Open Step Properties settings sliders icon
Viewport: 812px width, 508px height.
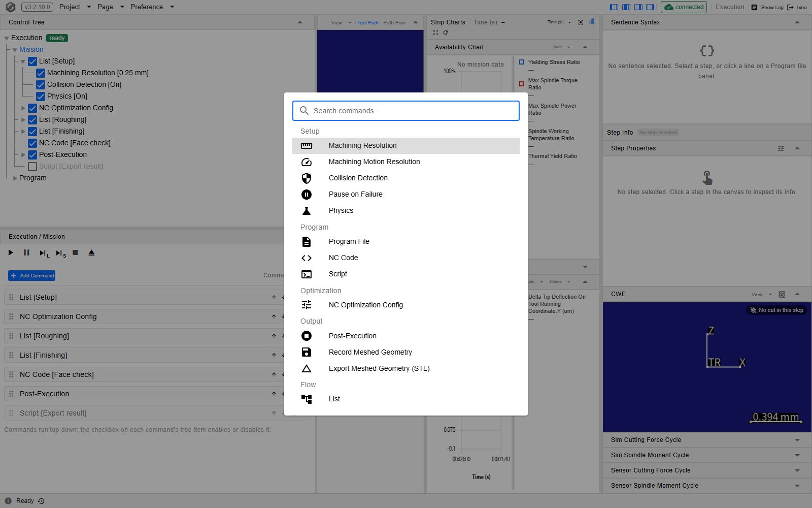point(781,148)
